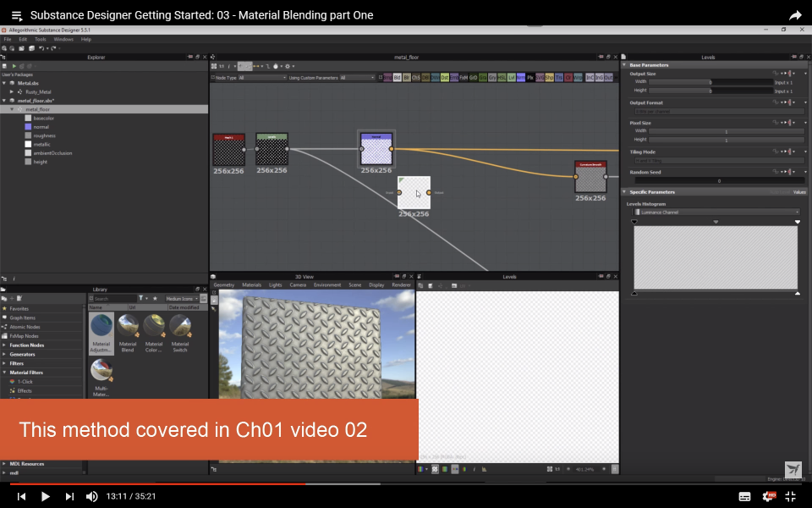812x508 pixels.
Task: Select the Material Color library item
Action: point(154,334)
